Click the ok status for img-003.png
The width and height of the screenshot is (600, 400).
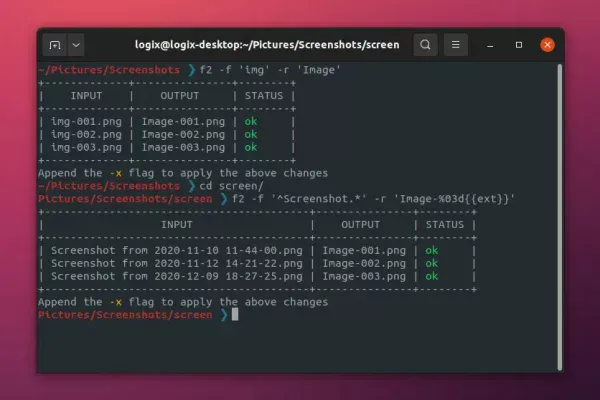coord(251,148)
